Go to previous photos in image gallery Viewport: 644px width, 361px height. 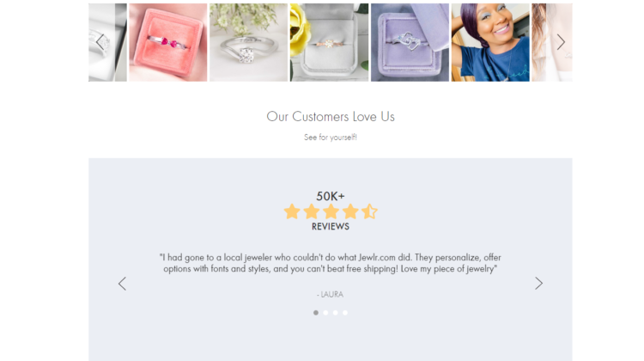tap(100, 41)
